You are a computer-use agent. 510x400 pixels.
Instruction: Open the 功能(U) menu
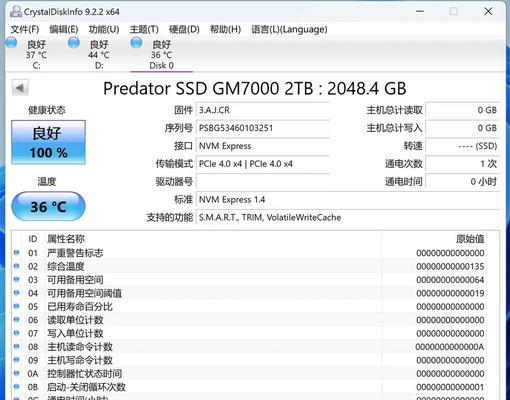[x=104, y=29]
